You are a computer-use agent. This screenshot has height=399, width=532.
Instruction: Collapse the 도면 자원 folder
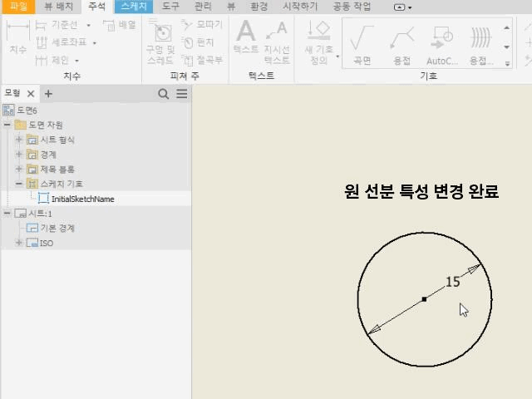[7, 125]
